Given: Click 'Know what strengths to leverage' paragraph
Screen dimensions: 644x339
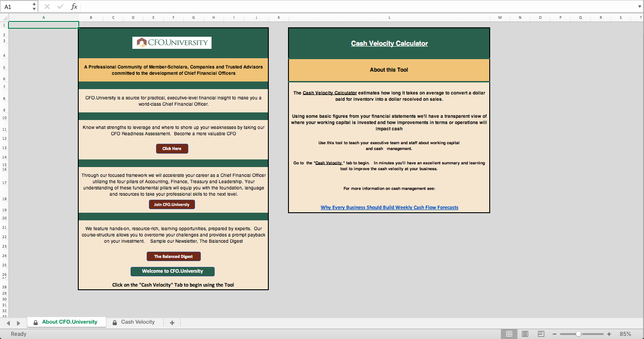Looking at the screenshot, I should pyautogui.click(x=174, y=130).
